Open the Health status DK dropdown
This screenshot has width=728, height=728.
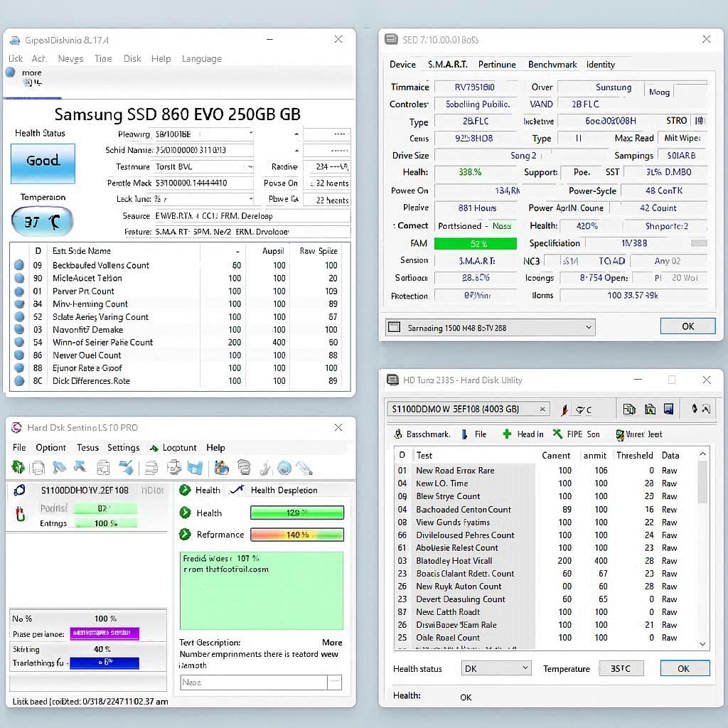point(525,668)
